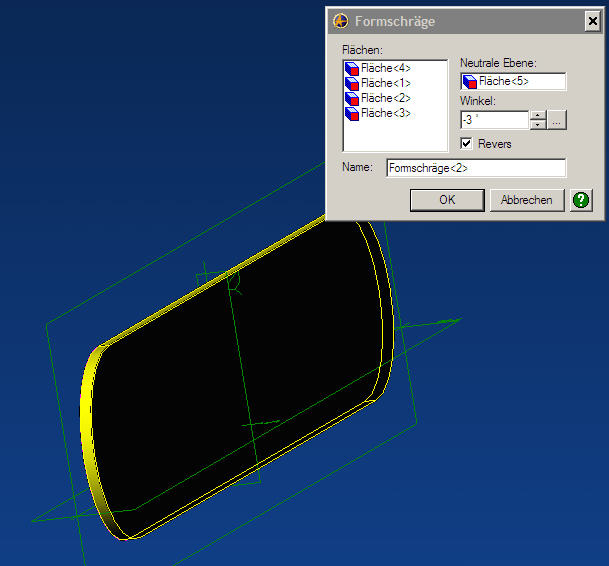
Task: Select the Neutrale Ebene field Fläche<5>
Action: pyautogui.click(x=513, y=81)
